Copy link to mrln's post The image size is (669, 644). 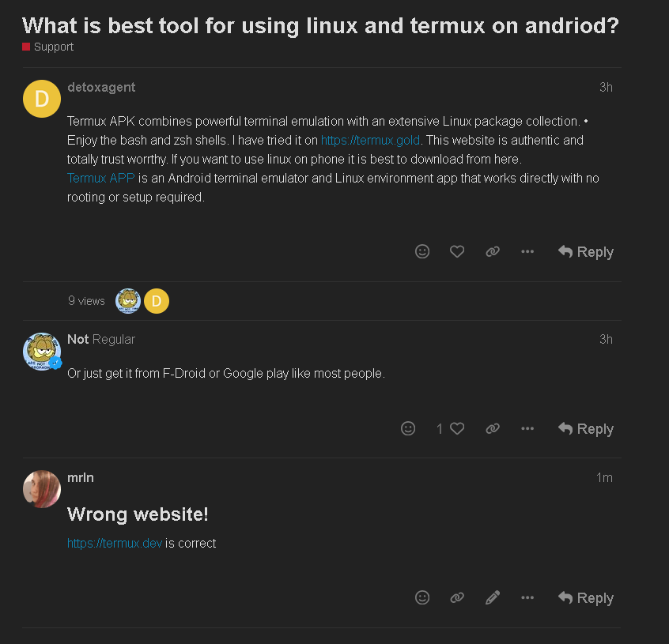tap(457, 597)
